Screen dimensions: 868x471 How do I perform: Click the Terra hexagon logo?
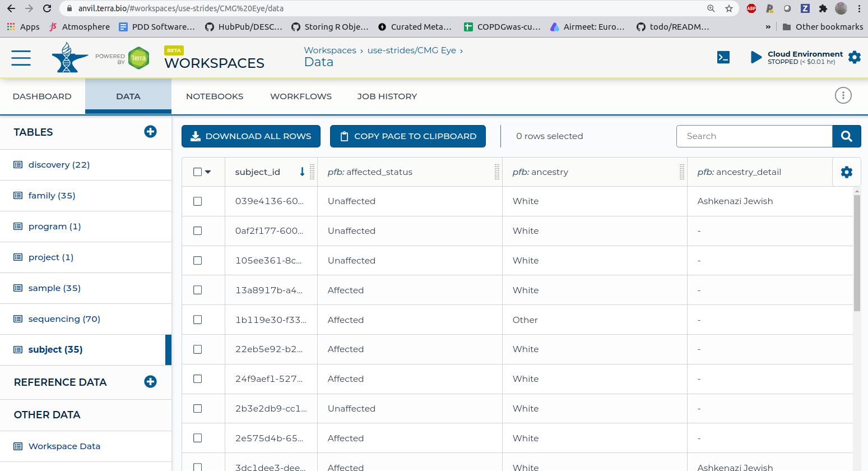coord(138,58)
